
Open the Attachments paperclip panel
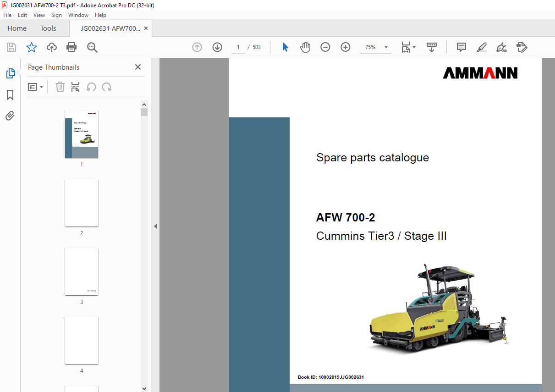[x=10, y=116]
